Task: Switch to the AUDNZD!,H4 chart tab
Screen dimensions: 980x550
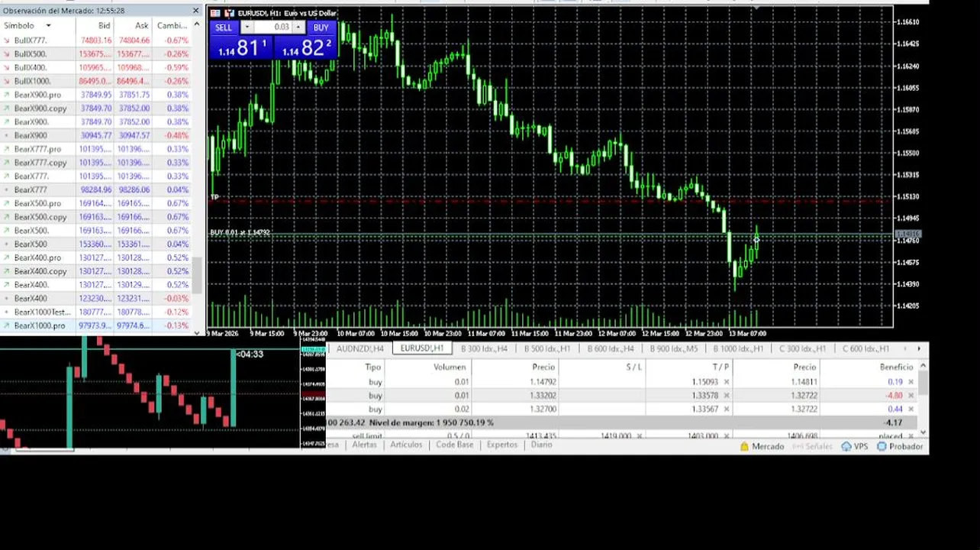Action: [360, 349]
